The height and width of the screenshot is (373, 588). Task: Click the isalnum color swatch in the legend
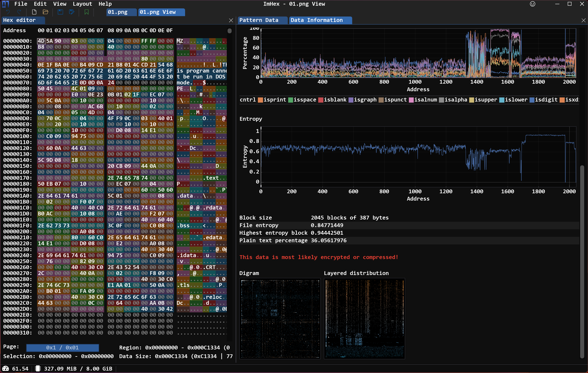[411, 100]
